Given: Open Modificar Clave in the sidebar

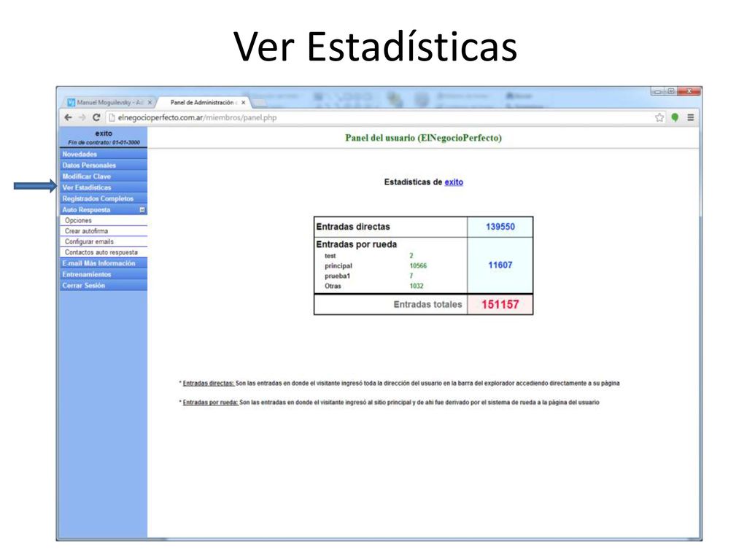Looking at the screenshot, I should click(104, 176).
